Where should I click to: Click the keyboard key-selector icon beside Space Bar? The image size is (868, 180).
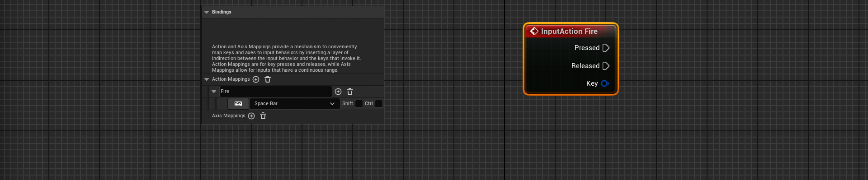238,104
